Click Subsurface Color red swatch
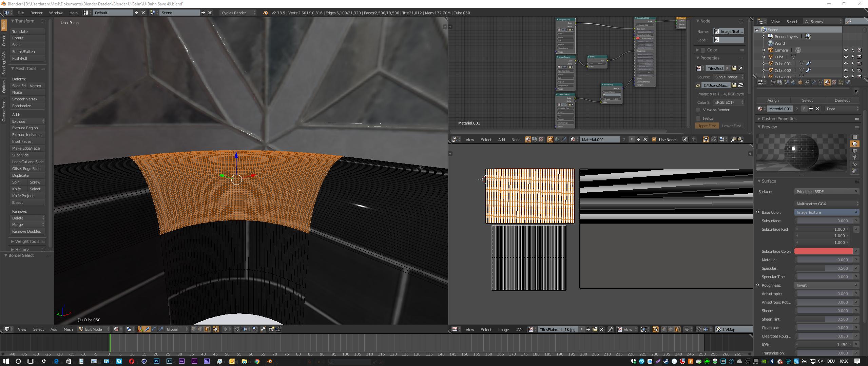Viewport: 868px width, 366px height. (823, 251)
